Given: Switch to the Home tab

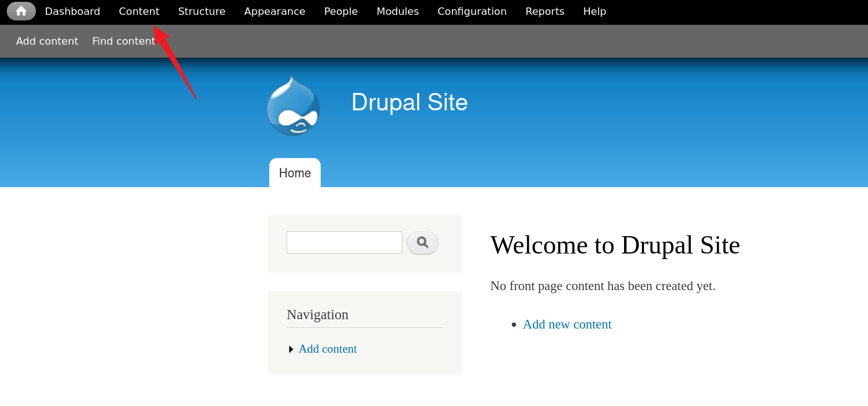Looking at the screenshot, I should tap(295, 173).
